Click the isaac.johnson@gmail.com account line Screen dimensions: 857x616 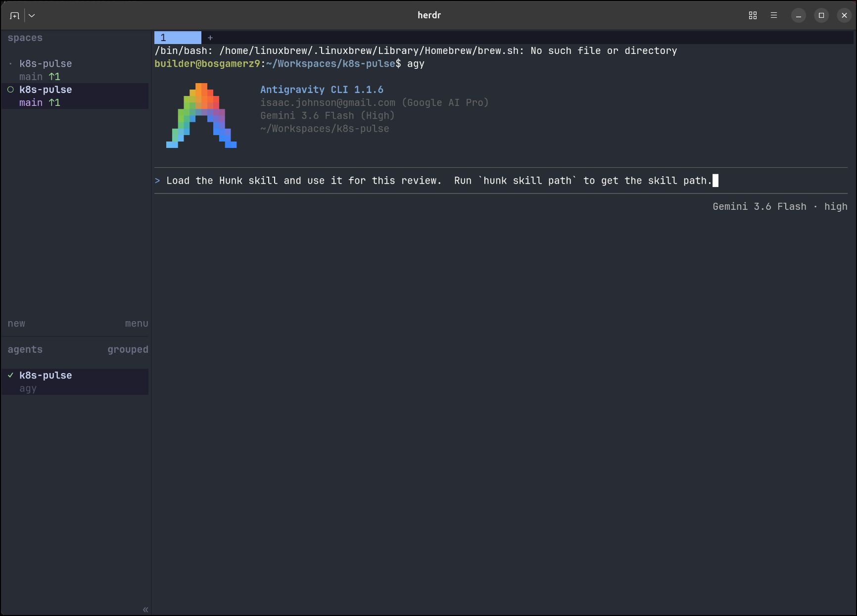375,102
